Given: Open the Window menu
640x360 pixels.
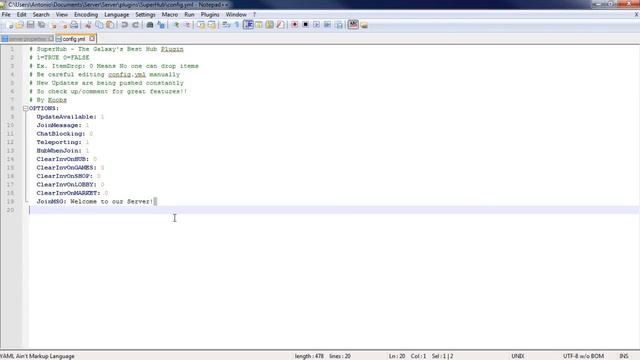Looking at the screenshot, I should (x=236, y=14).
